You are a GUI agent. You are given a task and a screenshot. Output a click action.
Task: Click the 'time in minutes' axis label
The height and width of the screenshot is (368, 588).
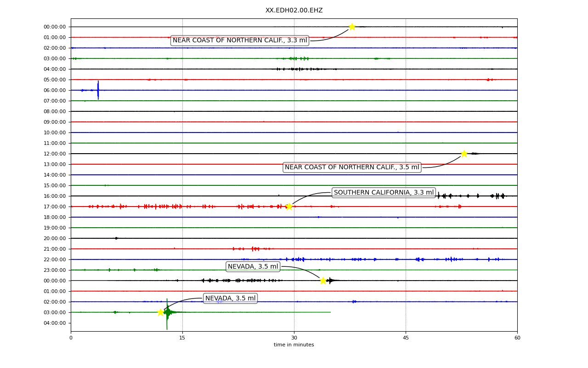click(x=294, y=345)
